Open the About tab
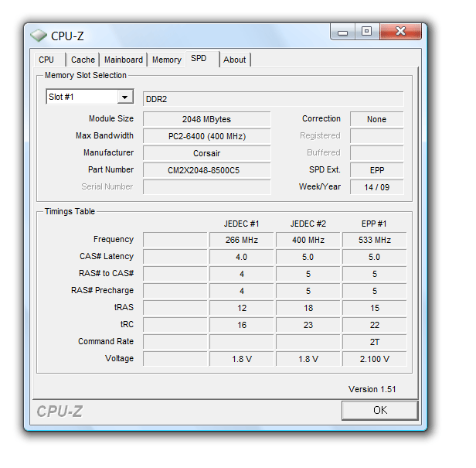This screenshot has width=476, height=468. tap(235, 60)
